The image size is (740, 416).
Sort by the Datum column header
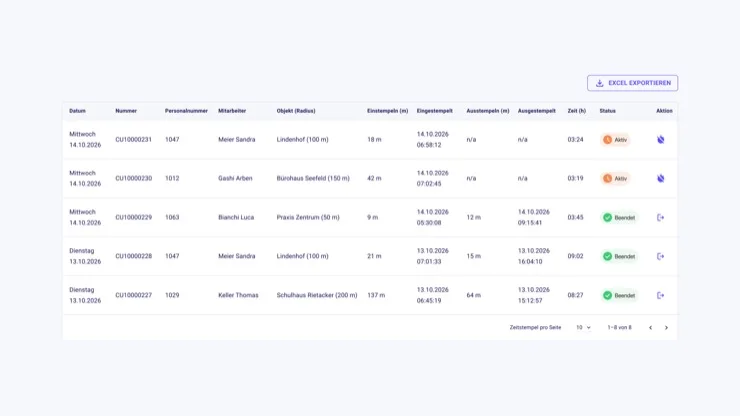[x=77, y=111]
